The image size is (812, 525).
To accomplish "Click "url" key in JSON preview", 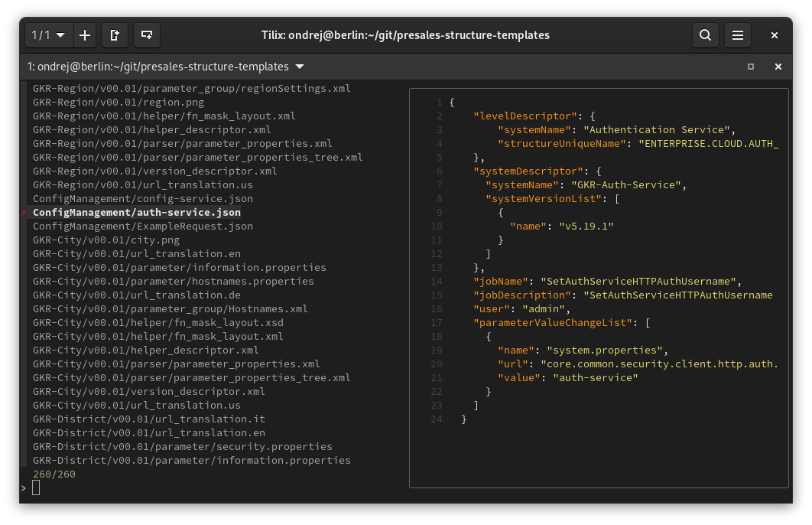I will pyautogui.click(x=513, y=364).
